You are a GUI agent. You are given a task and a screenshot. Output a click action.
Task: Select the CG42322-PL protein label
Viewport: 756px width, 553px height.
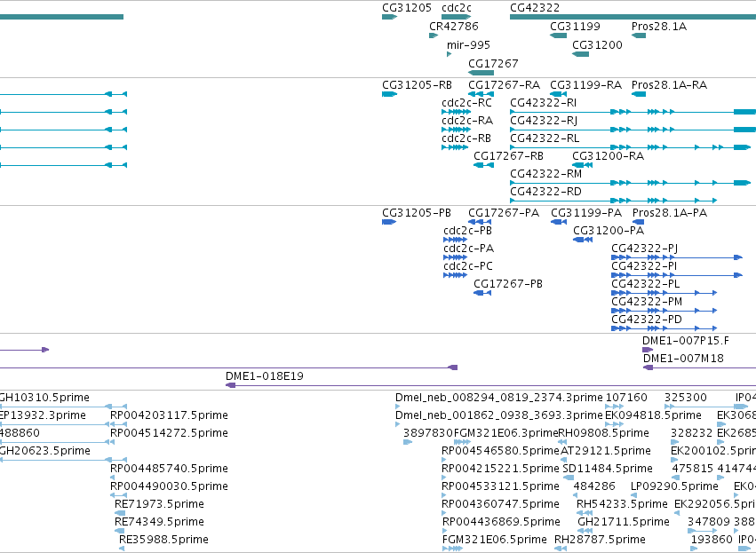pyautogui.click(x=646, y=284)
